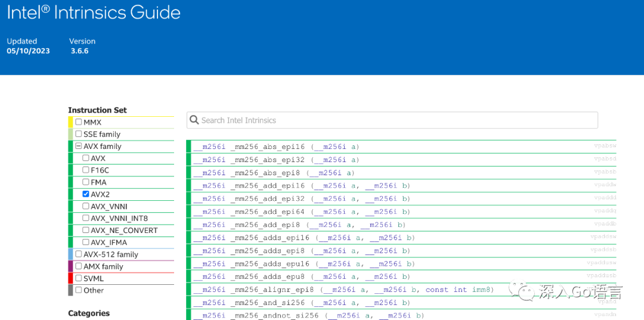644x320 pixels.
Task: Open the _mm256_alignr_epi8 intrinsic entry
Action: [401, 290]
